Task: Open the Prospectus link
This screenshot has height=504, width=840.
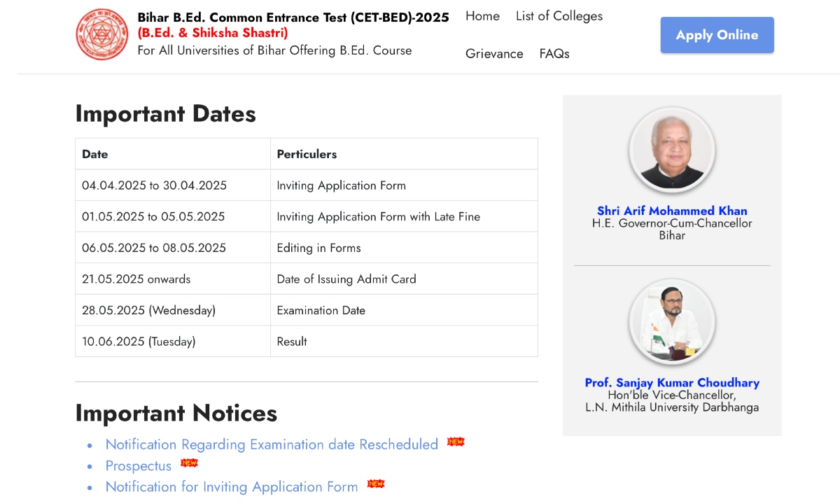Action: click(x=139, y=466)
